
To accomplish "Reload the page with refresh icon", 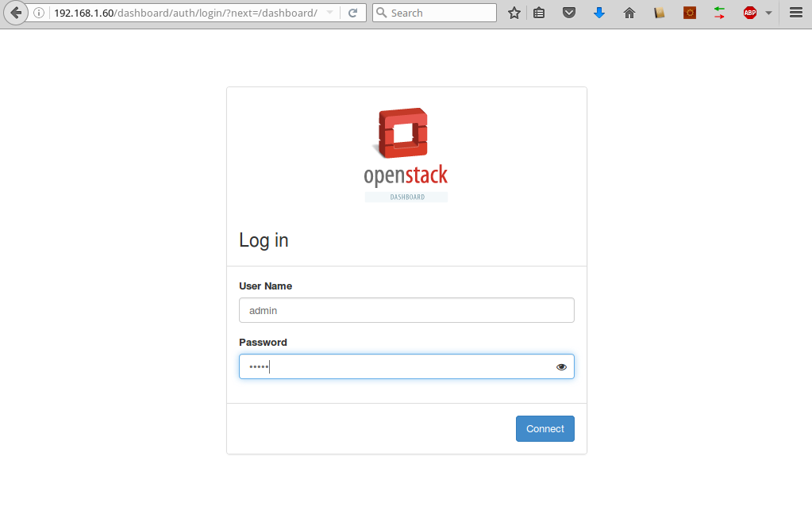I will (x=352, y=13).
